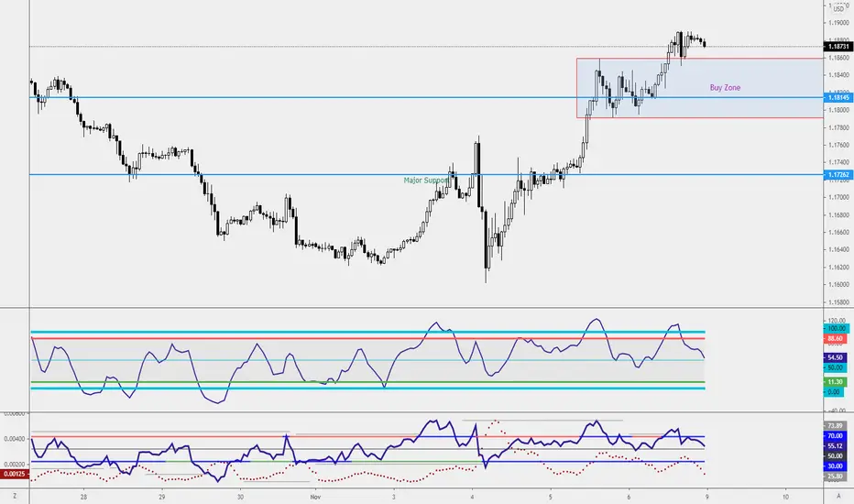Select the horizontal line price label 1.18145
Viewport: 854px width, 504px height.
tap(838, 97)
